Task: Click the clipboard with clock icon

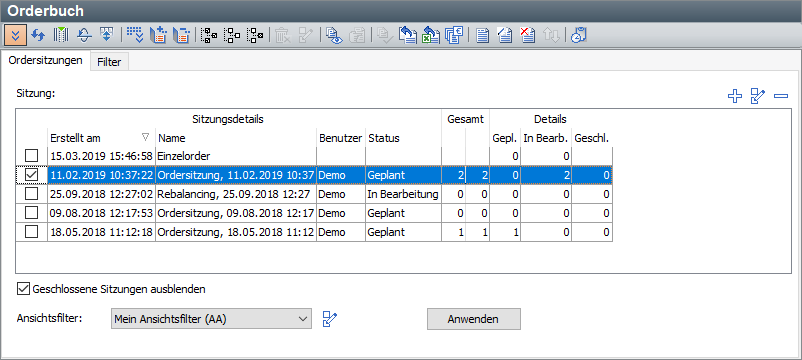Action: [x=578, y=35]
